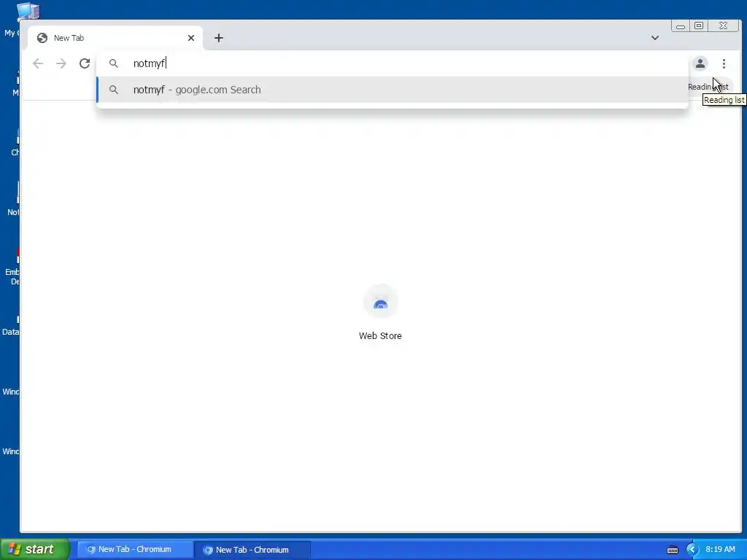Click the search magnifier icon in address bar
This screenshot has width=747, height=560.
tap(113, 63)
